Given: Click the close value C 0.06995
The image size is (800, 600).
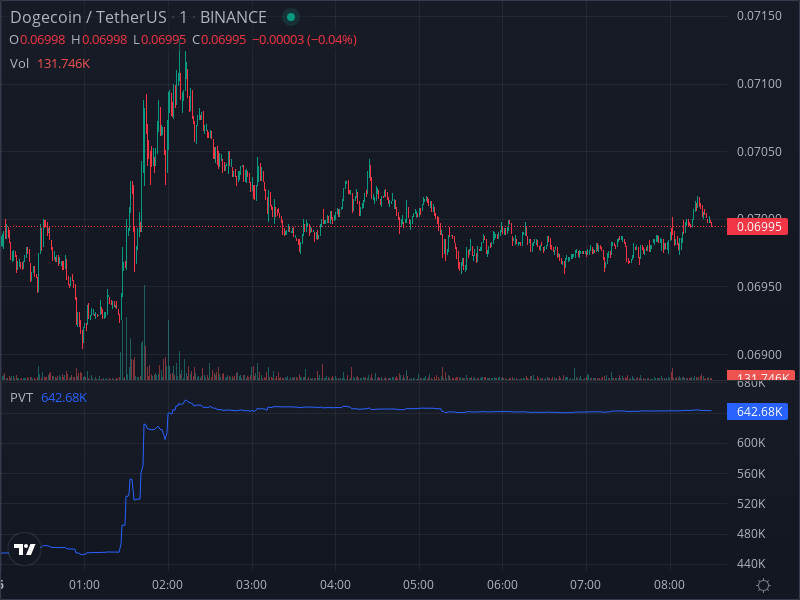Looking at the screenshot, I should coord(219,40).
